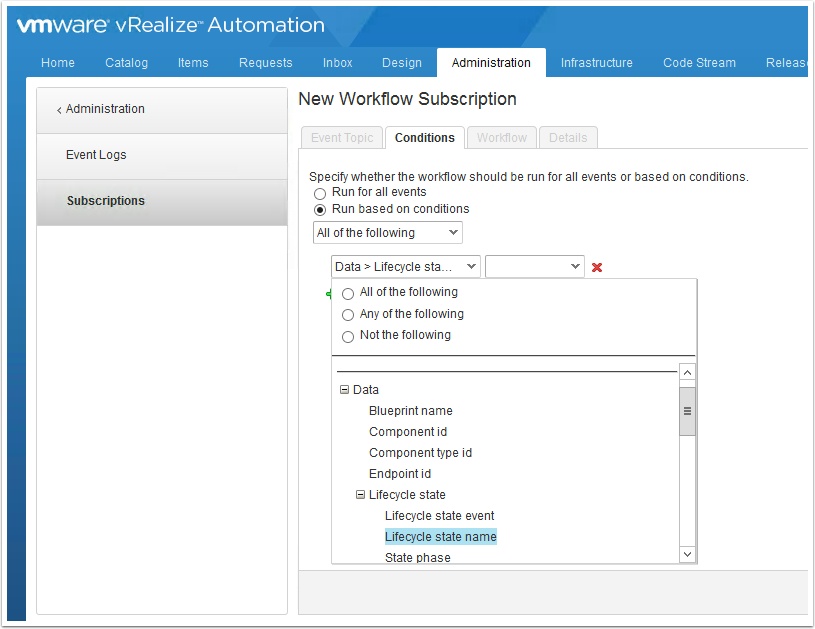Switch to the Workflow wizard tab
This screenshot has width=815, height=629.
pos(502,138)
